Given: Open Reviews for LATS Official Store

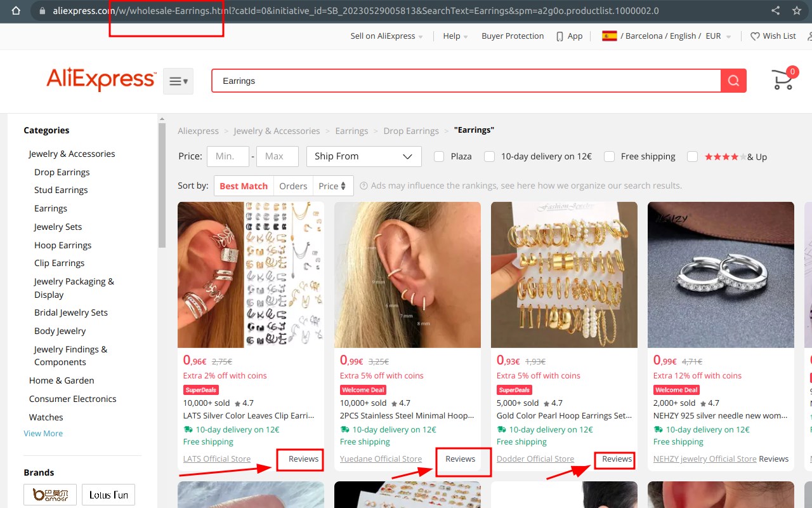Looking at the screenshot, I should click(x=303, y=458).
